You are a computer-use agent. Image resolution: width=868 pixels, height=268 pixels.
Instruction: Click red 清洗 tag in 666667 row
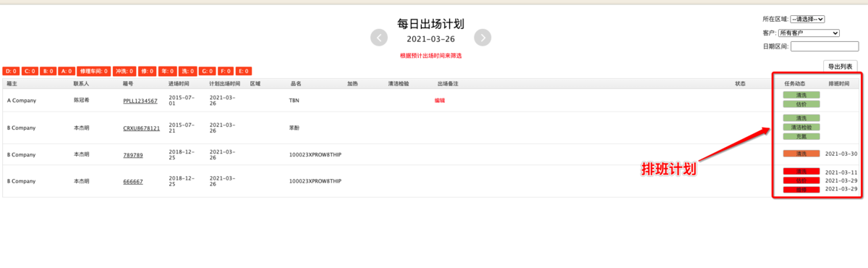pos(801,172)
